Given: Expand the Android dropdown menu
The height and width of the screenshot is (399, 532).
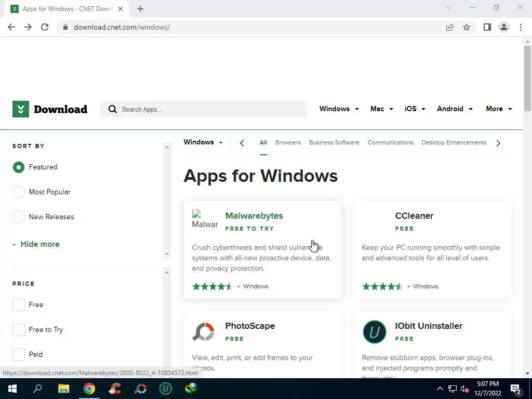Looking at the screenshot, I should tap(455, 109).
